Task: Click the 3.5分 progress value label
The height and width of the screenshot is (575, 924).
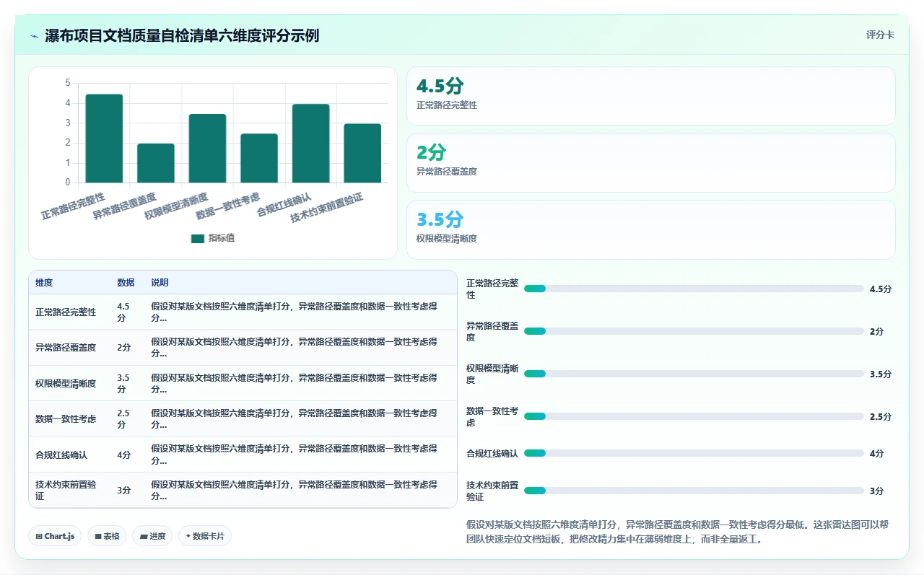Action: (x=881, y=374)
